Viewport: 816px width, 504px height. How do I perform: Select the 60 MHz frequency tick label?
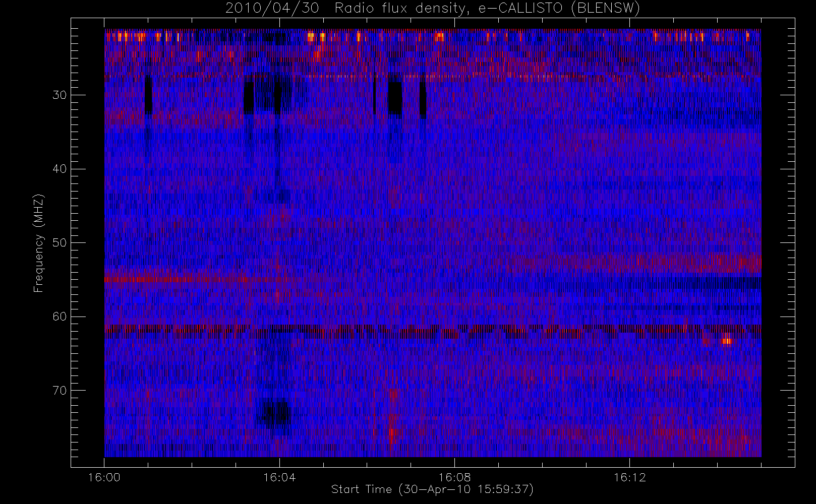coord(60,317)
